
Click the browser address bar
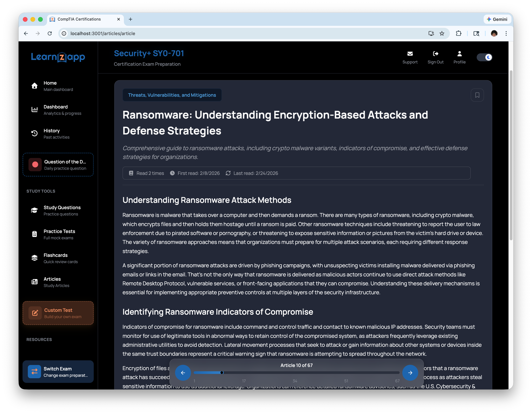[x=219, y=33]
